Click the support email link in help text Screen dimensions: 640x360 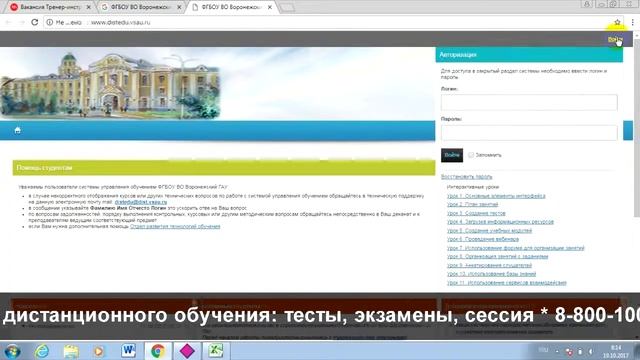(141, 202)
